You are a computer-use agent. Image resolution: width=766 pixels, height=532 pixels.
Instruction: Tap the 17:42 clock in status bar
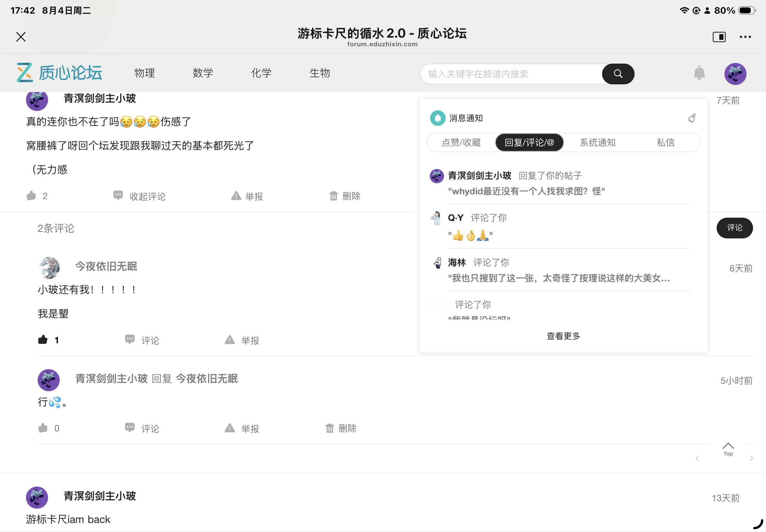(23, 10)
